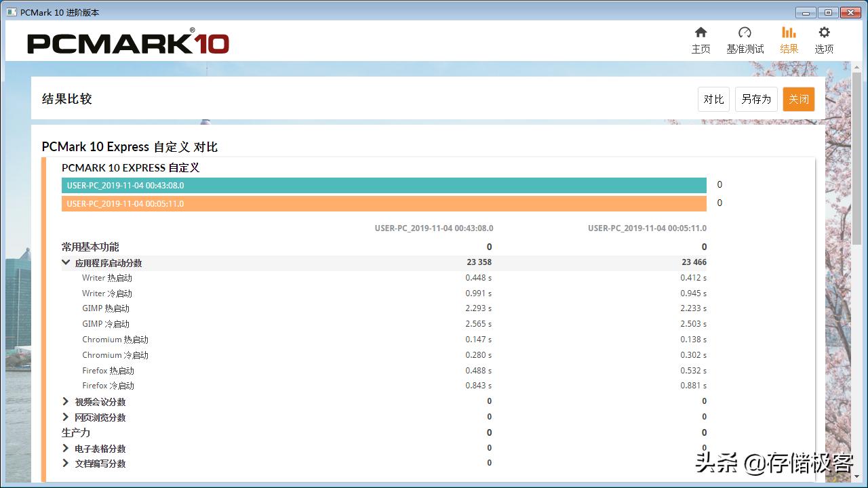868x488 pixels.
Task: Select the orange 00:05:11.0 result bar
Action: pos(384,203)
